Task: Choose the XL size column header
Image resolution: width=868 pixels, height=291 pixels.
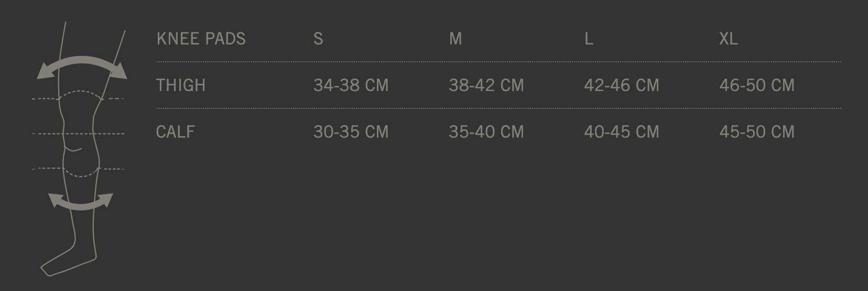Action: [x=728, y=39]
